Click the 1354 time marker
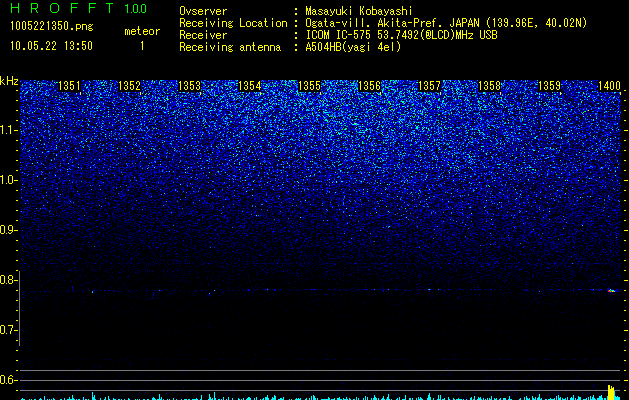The width and height of the screenshot is (629, 400). pos(250,86)
